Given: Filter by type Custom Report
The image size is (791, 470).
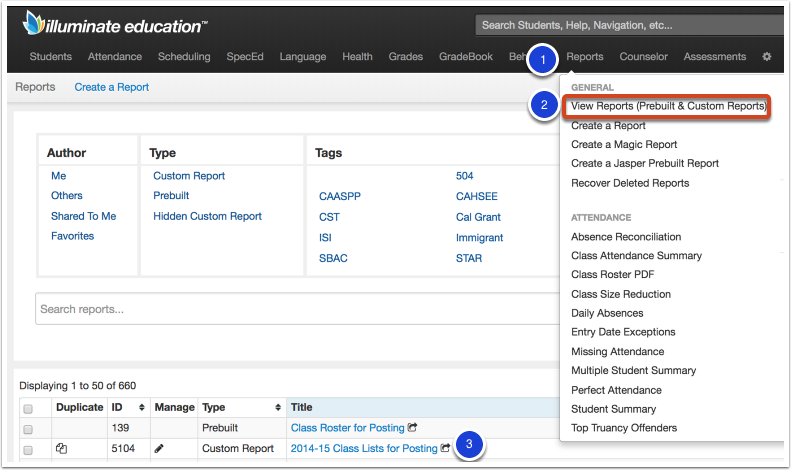Looking at the screenshot, I should point(189,175).
